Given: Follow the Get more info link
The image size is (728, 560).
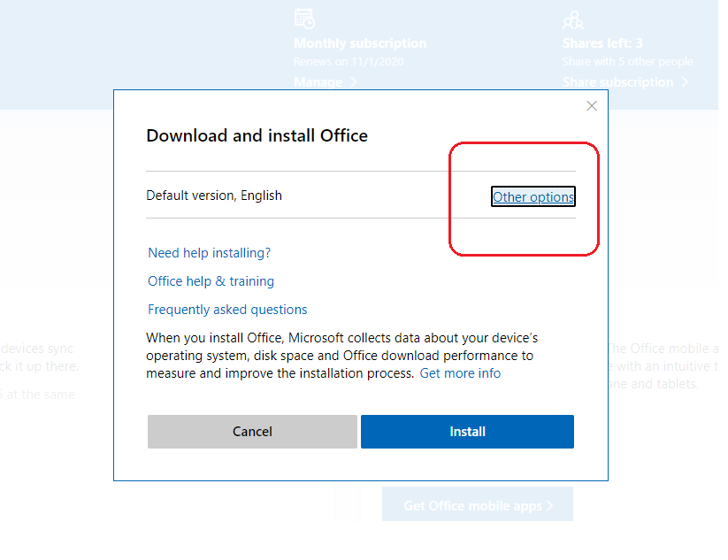Looking at the screenshot, I should [x=460, y=373].
